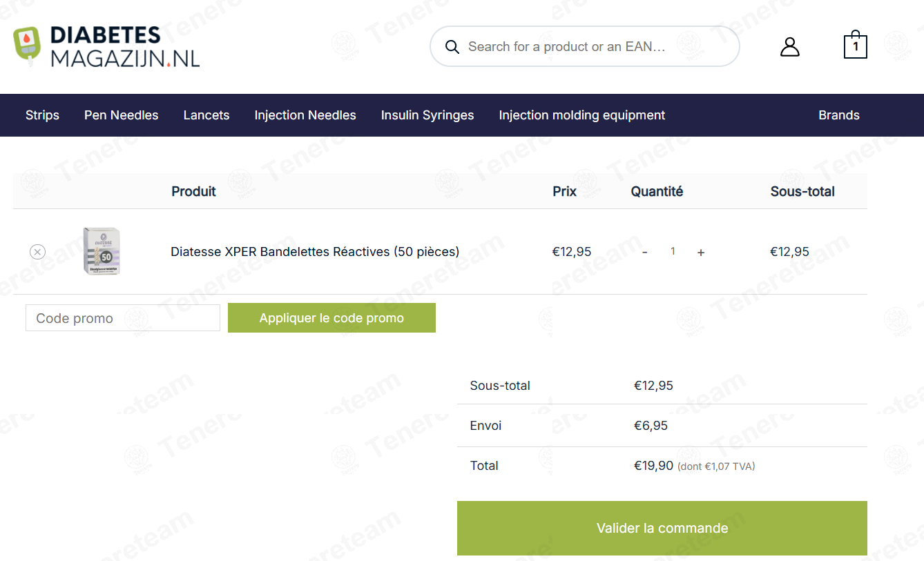
Task: Open Diatesse XPER Bandelettes Réactives product link
Action: [315, 252]
